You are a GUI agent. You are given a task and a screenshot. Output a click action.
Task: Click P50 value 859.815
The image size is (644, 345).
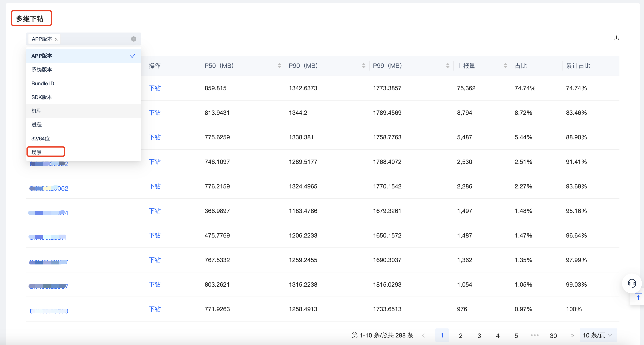pos(216,88)
